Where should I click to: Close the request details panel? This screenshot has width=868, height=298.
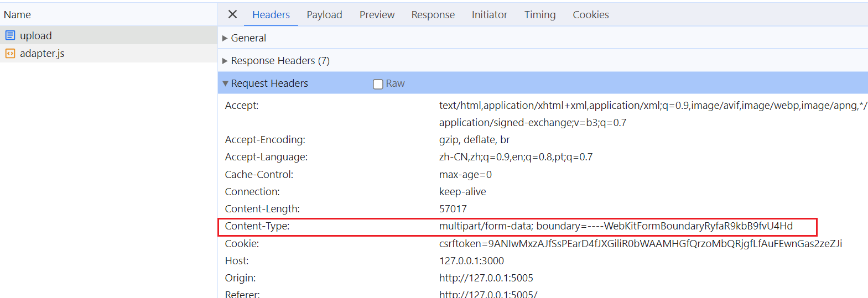[x=232, y=14]
